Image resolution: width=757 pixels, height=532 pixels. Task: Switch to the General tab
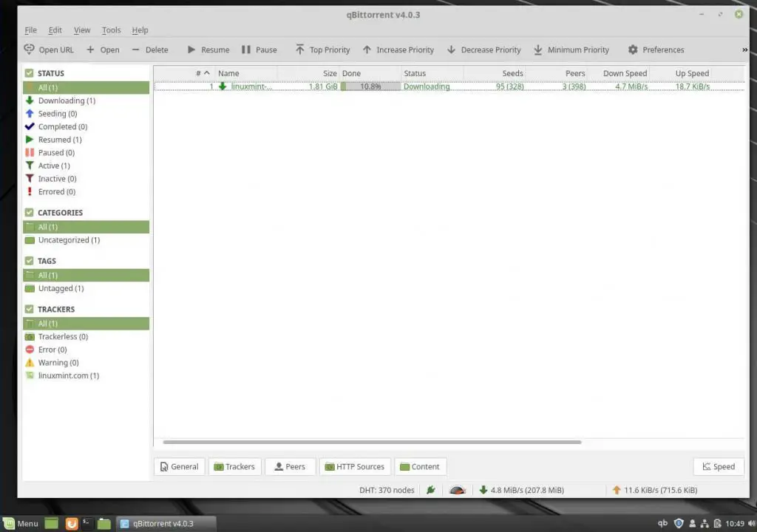[x=179, y=467]
